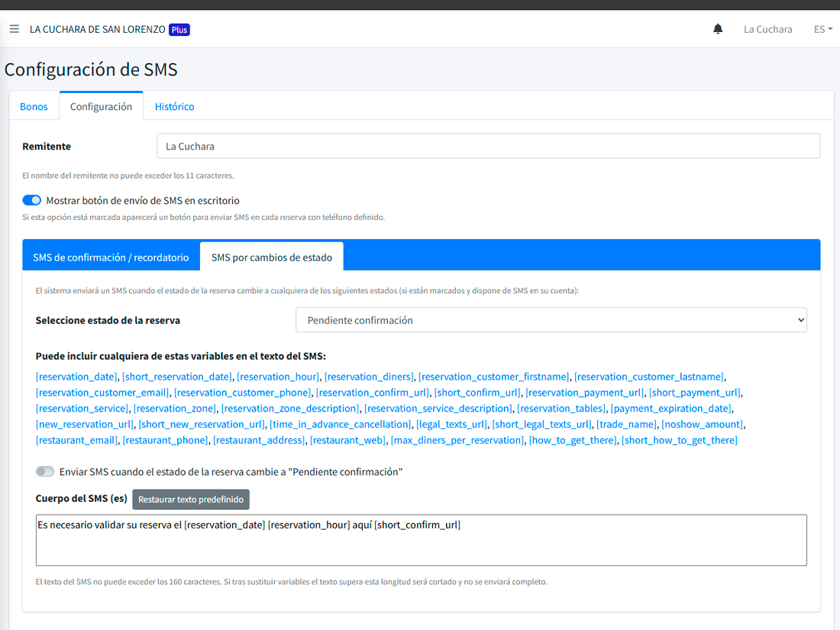Viewport: 840px width, 630px height.
Task: Toggle Mostrar botón de envío de SMS
Action: tap(31, 200)
